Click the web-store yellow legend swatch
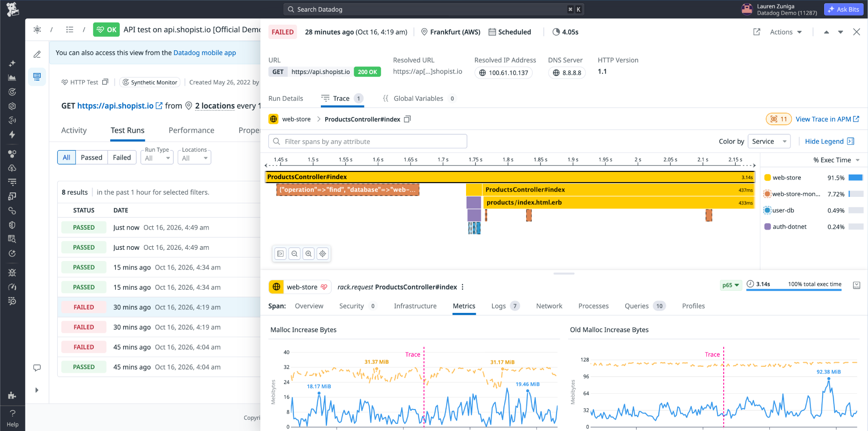Screen dimensions: 868x431 [x=767, y=178]
